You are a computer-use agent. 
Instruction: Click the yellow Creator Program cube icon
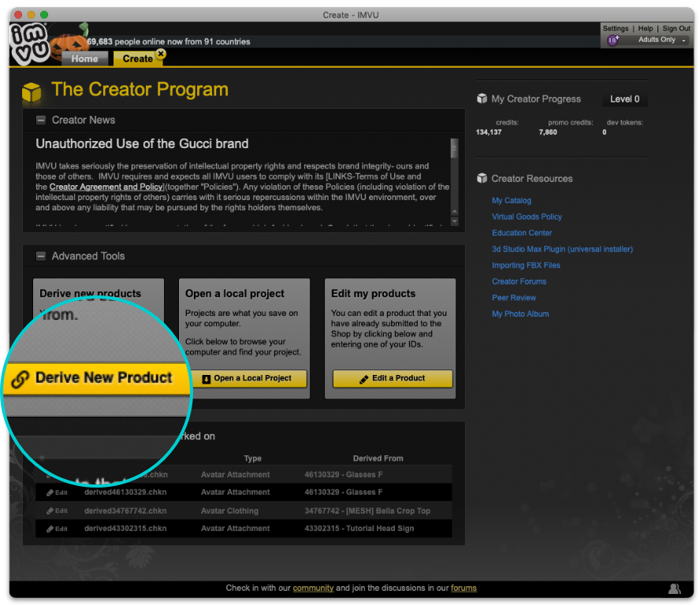coord(32,92)
